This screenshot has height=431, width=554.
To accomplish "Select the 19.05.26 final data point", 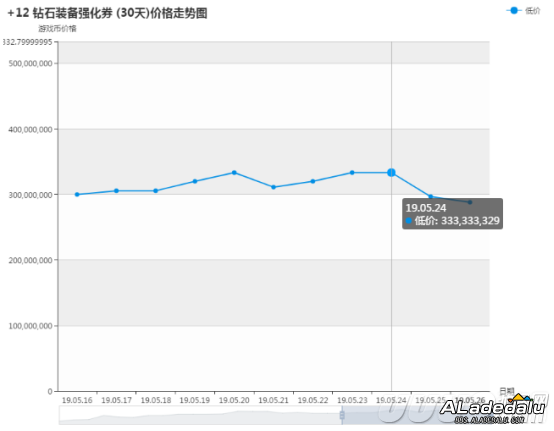I will (x=470, y=202).
